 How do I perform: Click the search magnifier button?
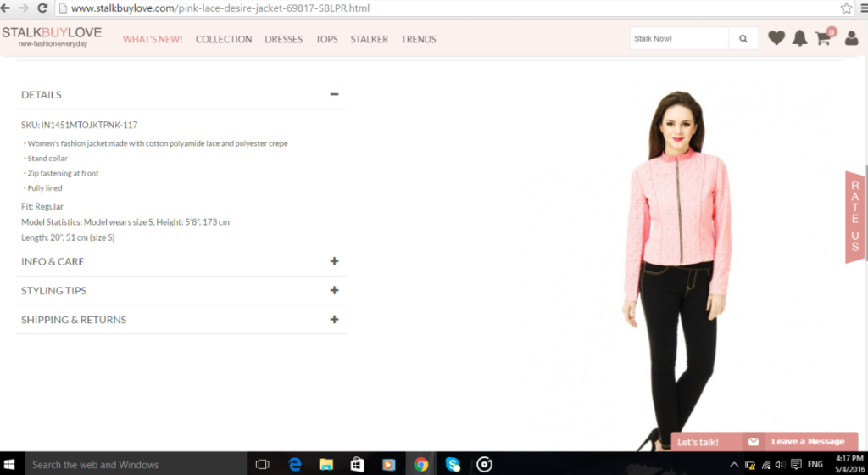[x=743, y=39]
